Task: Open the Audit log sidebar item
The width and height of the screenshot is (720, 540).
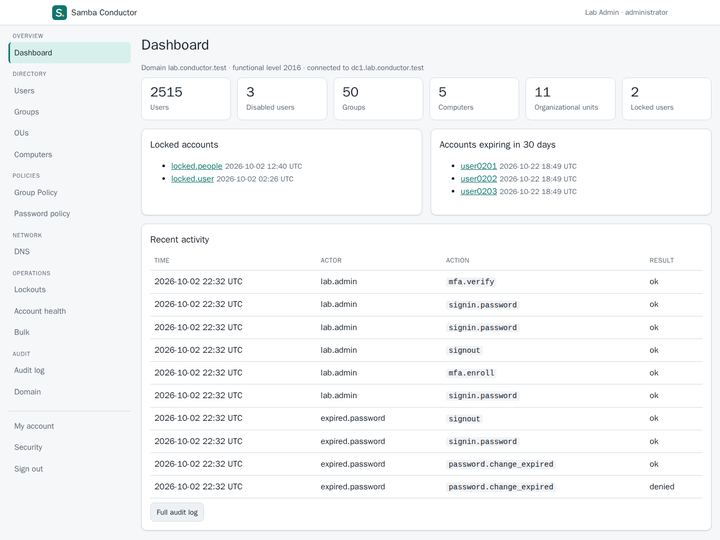Action: pyautogui.click(x=29, y=370)
